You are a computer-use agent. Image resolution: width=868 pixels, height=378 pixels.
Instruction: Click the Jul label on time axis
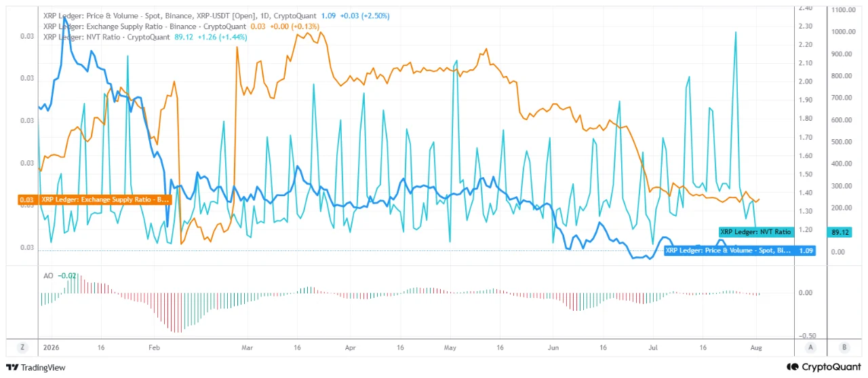click(654, 347)
